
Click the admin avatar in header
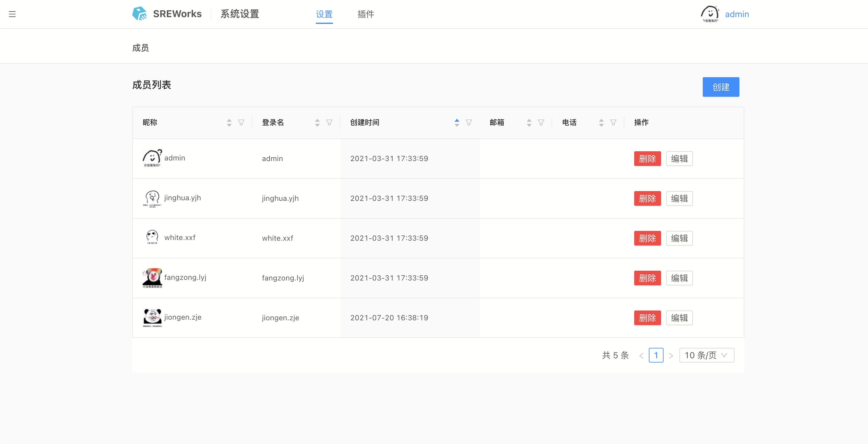coord(710,14)
